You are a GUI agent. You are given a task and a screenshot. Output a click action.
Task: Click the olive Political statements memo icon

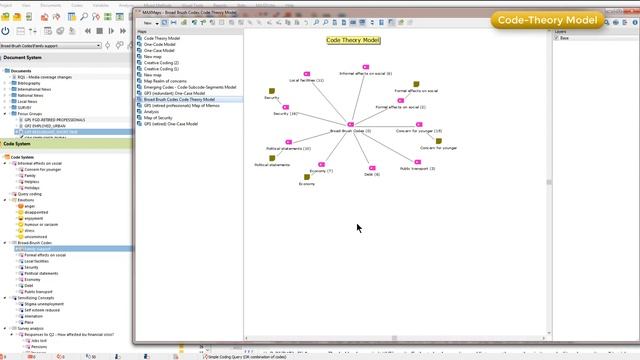[272, 158]
